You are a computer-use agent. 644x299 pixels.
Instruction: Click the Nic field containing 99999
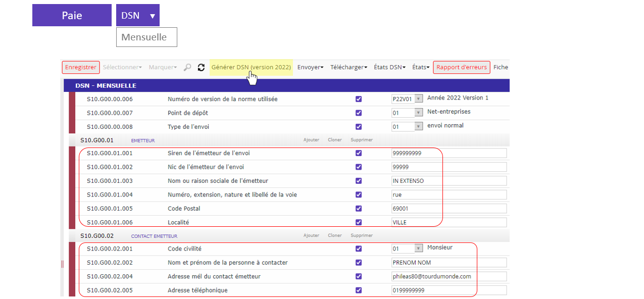pos(449,167)
